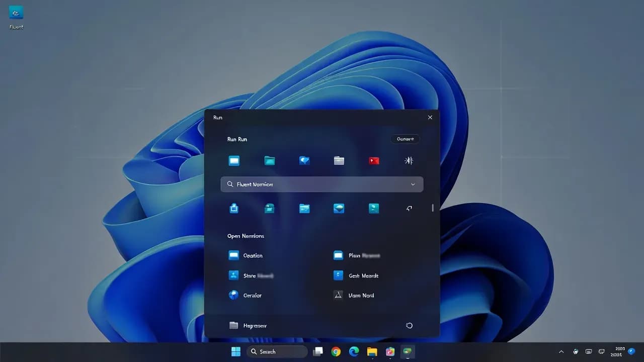
Task: Select the Share entry under Open Nemions
Action: 252,276
